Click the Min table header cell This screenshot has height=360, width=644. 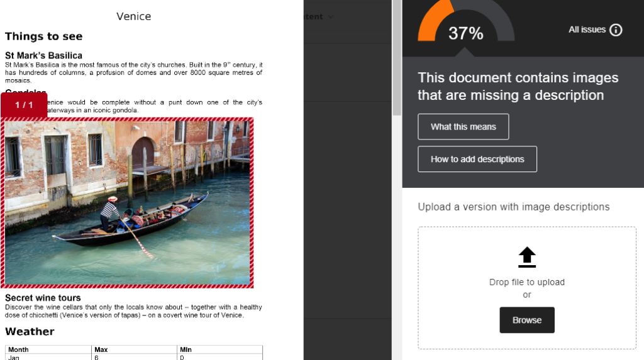(219, 349)
